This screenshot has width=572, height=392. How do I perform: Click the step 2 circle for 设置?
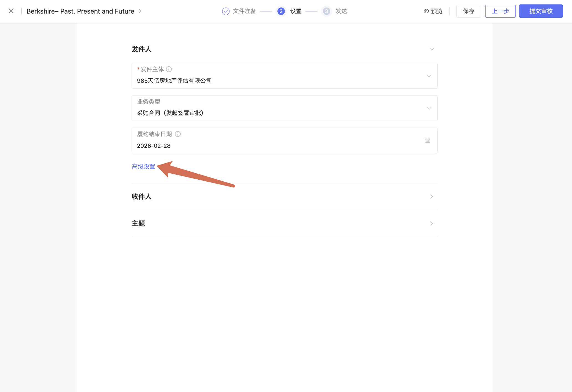click(281, 11)
